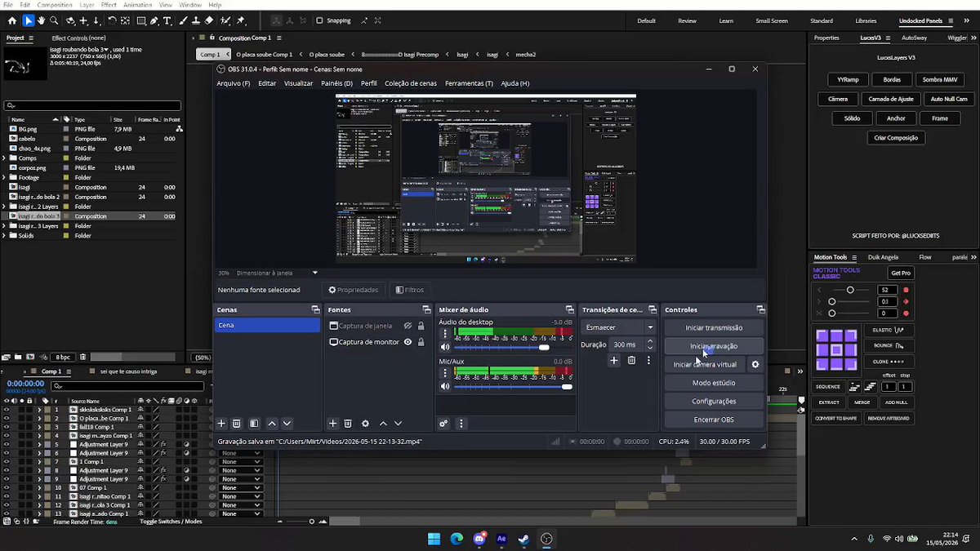Switch to the AutoSway tab
Image resolution: width=980 pixels, height=551 pixels.
point(914,38)
